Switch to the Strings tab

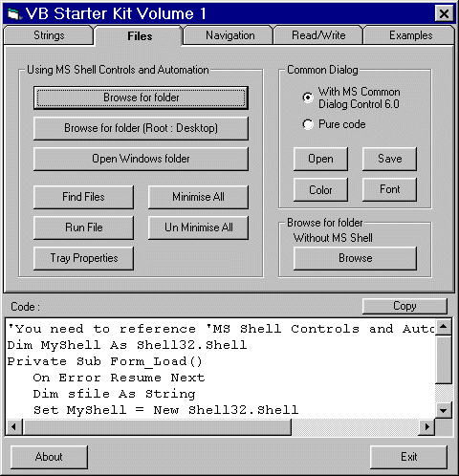pos(49,35)
